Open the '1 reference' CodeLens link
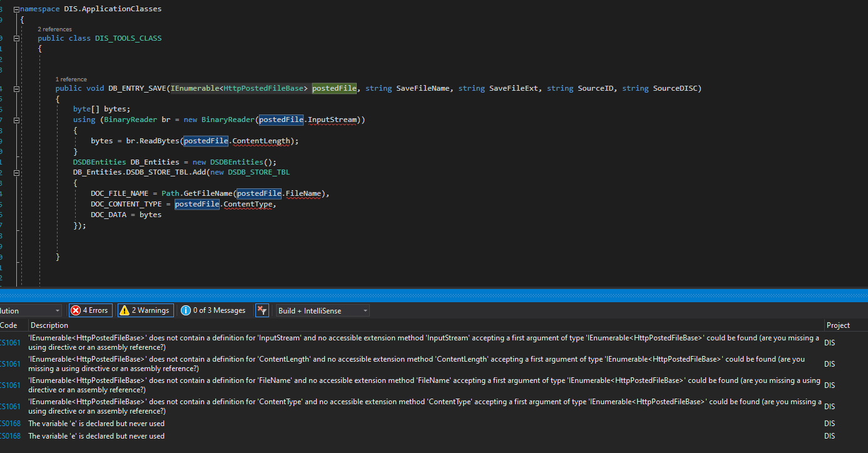The width and height of the screenshot is (868, 453). 71,79
